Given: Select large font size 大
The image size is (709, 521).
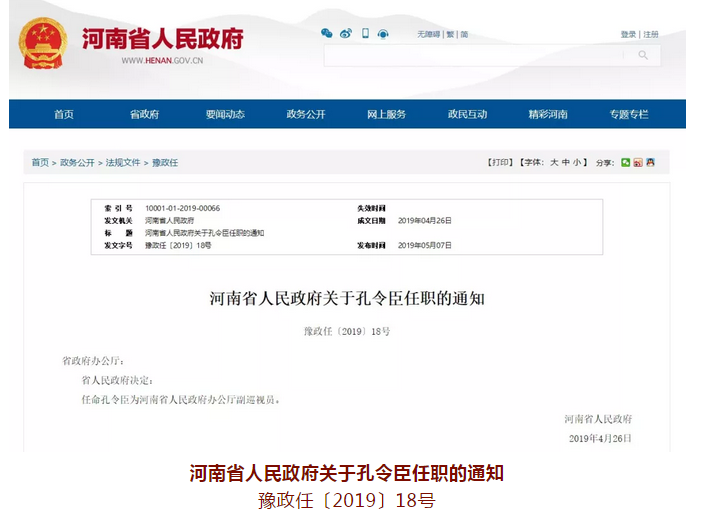Looking at the screenshot, I should click(x=554, y=162).
